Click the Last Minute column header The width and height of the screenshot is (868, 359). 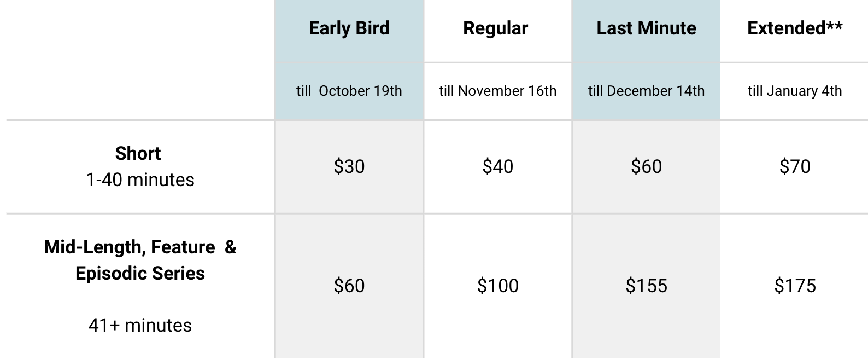click(646, 28)
